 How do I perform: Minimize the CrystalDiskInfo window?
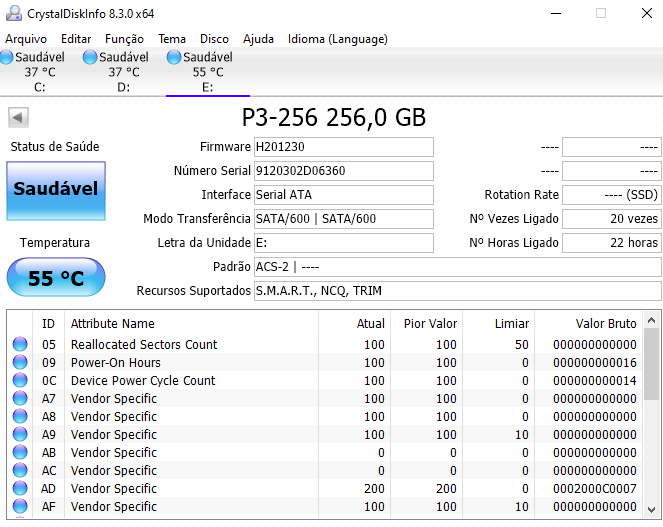556,14
